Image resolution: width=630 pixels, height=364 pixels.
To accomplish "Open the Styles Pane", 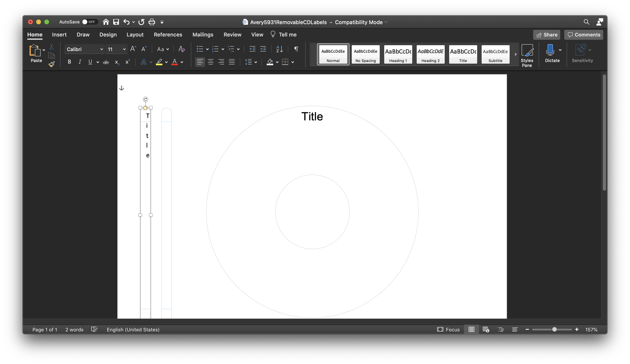I will 527,55.
